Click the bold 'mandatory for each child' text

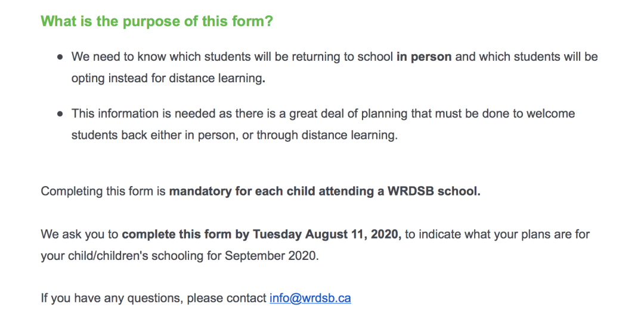tap(242, 191)
